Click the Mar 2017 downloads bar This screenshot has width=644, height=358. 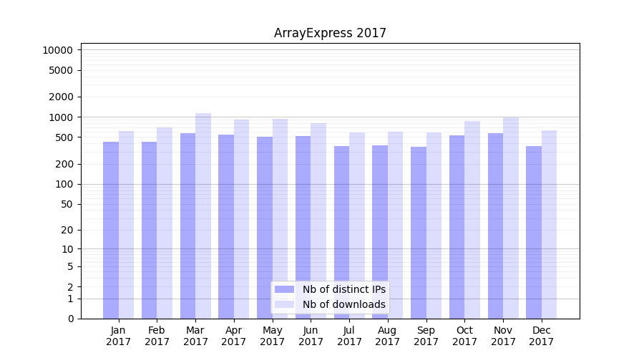(203, 215)
